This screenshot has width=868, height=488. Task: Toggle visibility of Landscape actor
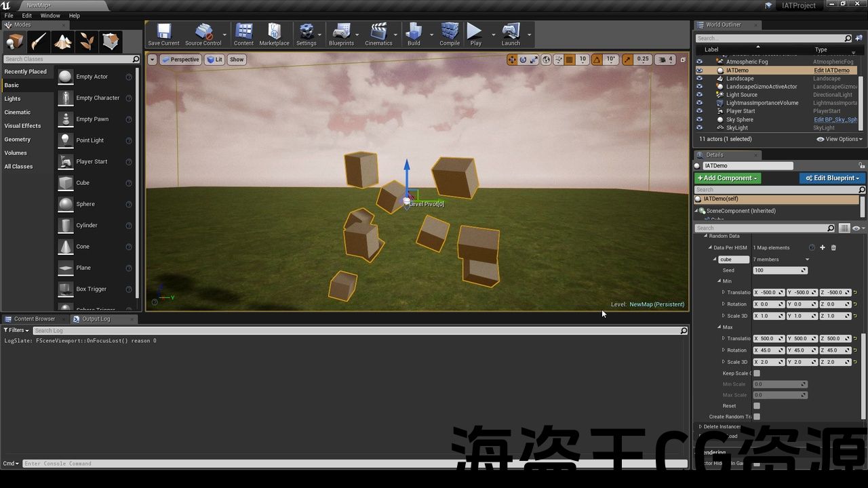(699, 79)
